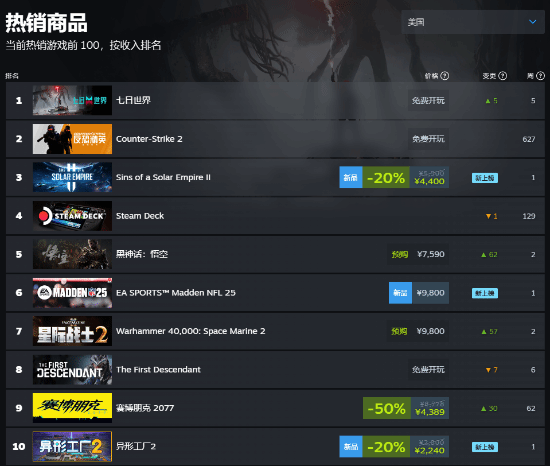Open Warhammer 40,000: Space Marine 2 title

tap(190, 331)
